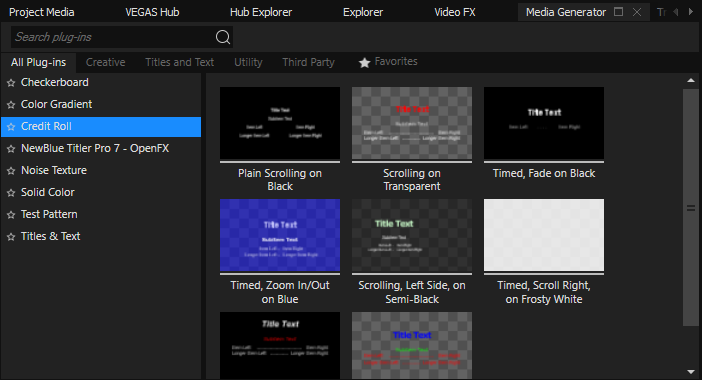Toggle favorite star for Test Pattern
Viewport: 702px width, 380px height.
[11, 215]
